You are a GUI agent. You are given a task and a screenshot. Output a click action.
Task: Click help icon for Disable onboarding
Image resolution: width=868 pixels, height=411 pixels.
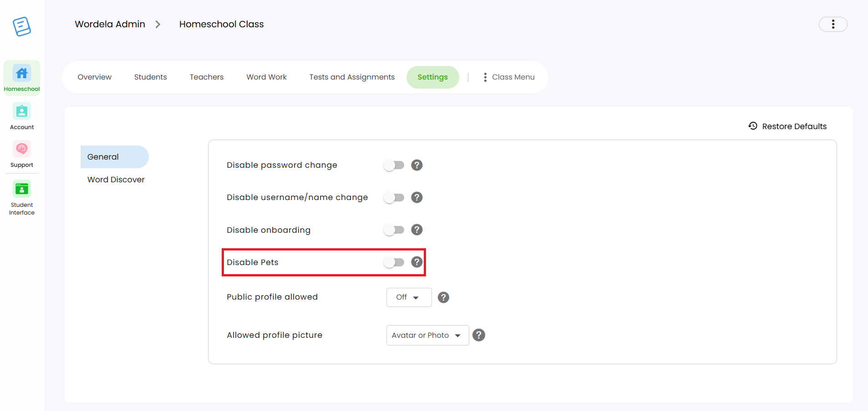click(417, 230)
